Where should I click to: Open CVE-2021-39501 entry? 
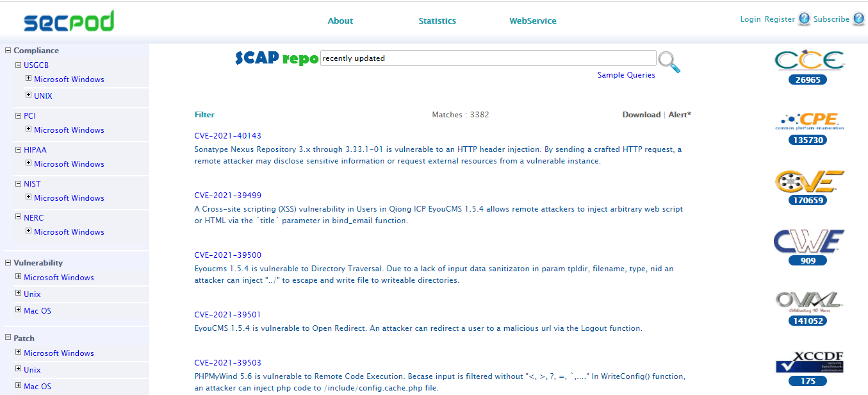click(228, 315)
